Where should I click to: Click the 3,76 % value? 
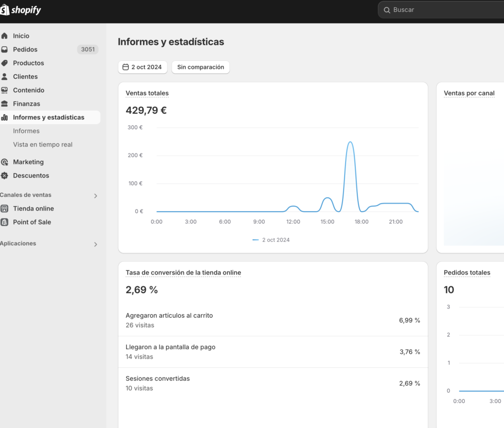point(410,352)
